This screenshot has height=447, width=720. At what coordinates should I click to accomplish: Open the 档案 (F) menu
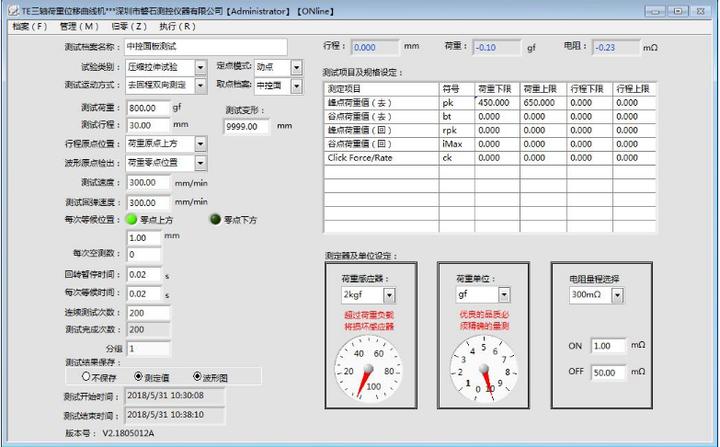click(x=29, y=27)
